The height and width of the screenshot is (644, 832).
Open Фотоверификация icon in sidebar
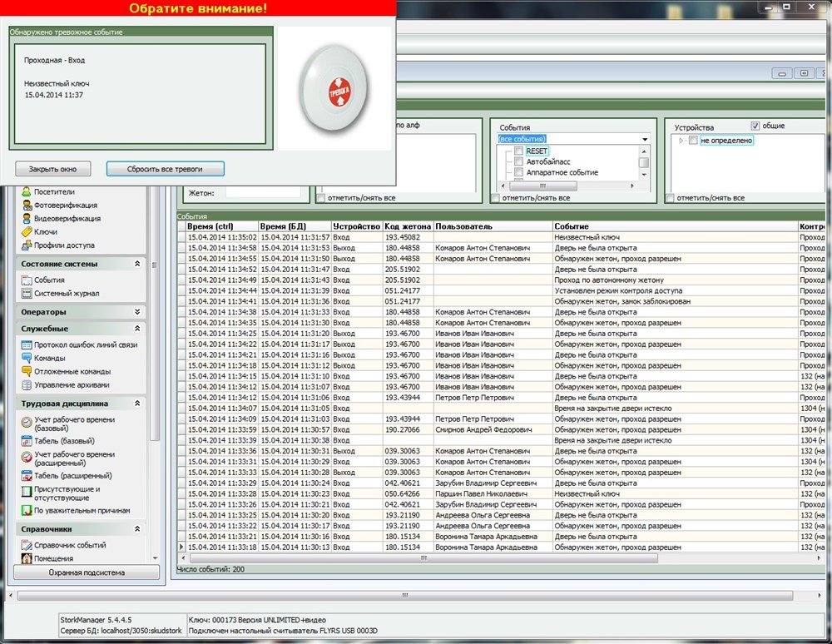tap(26, 206)
